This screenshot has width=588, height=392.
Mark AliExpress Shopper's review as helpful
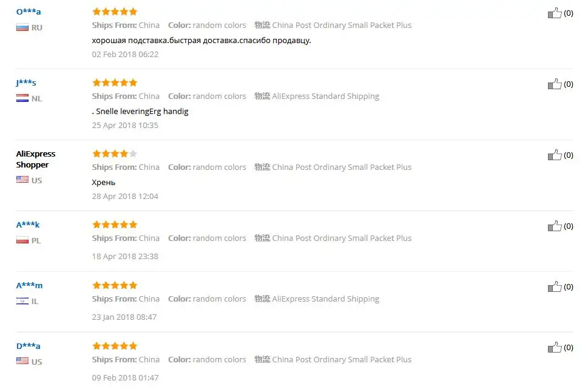click(x=555, y=155)
